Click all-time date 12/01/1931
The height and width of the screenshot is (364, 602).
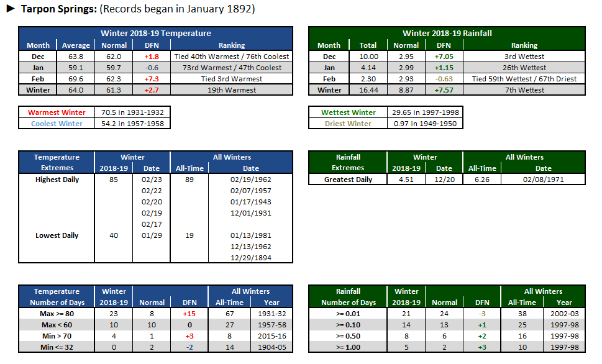tap(251, 212)
